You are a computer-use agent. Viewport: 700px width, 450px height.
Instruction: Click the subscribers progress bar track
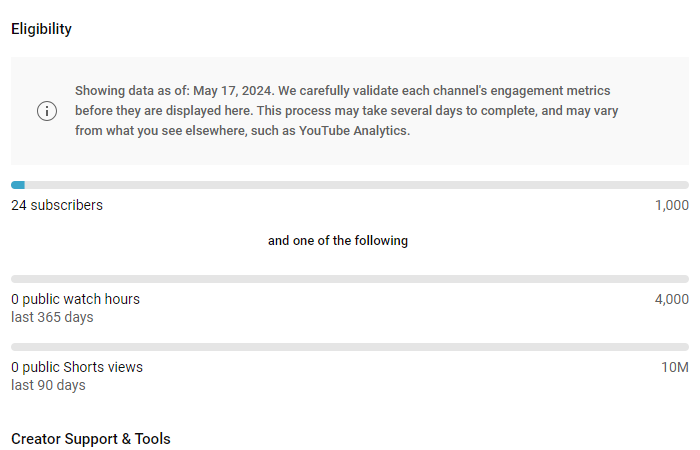click(x=350, y=185)
